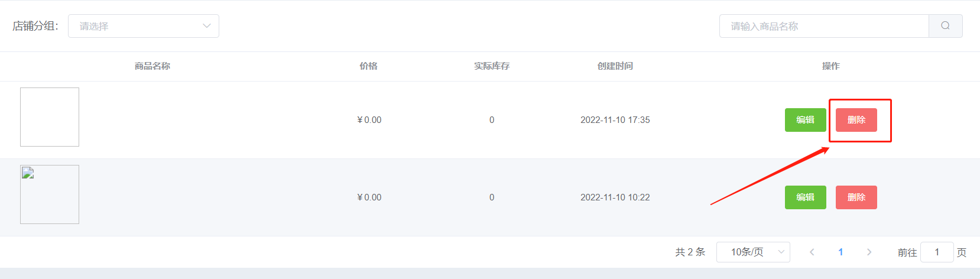Image resolution: width=980 pixels, height=279 pixels.
Task: Go to previous page arrow
Action: (812, 252)
